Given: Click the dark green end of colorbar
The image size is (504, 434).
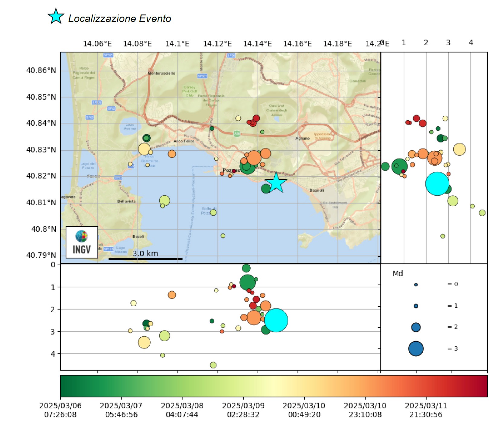Looking at the screenshot, I should (66, 386).
